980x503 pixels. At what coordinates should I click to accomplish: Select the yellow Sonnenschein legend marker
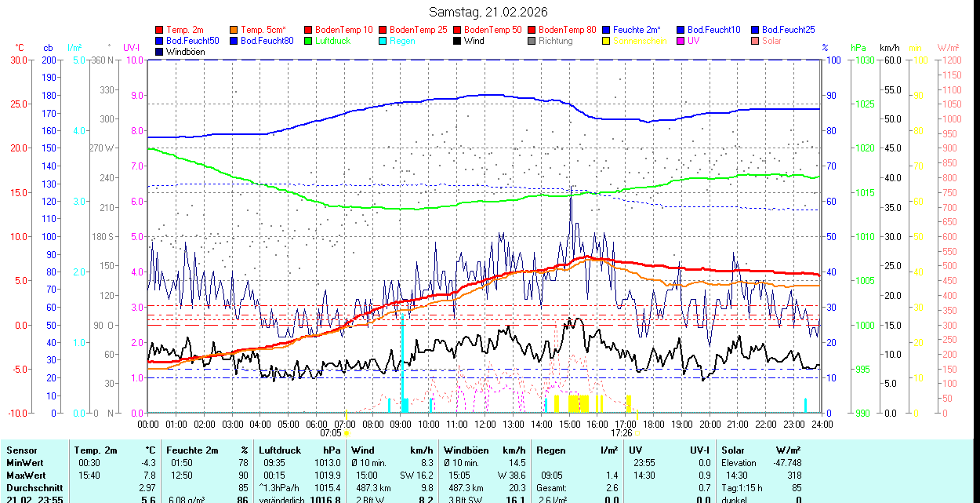607,41
